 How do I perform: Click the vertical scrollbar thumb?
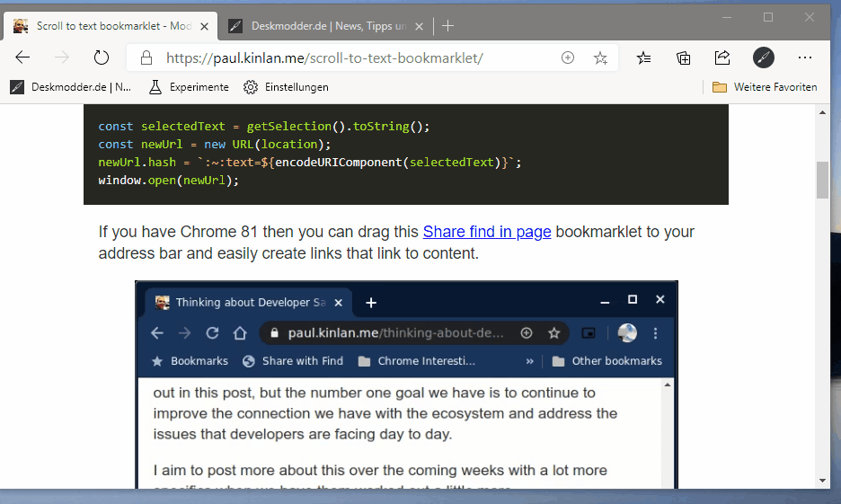[x=822, y=180]
